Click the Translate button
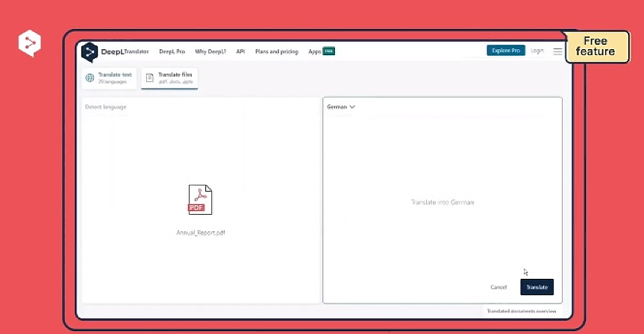The width and height of the screenshot is (644, 334). (537, 287)
